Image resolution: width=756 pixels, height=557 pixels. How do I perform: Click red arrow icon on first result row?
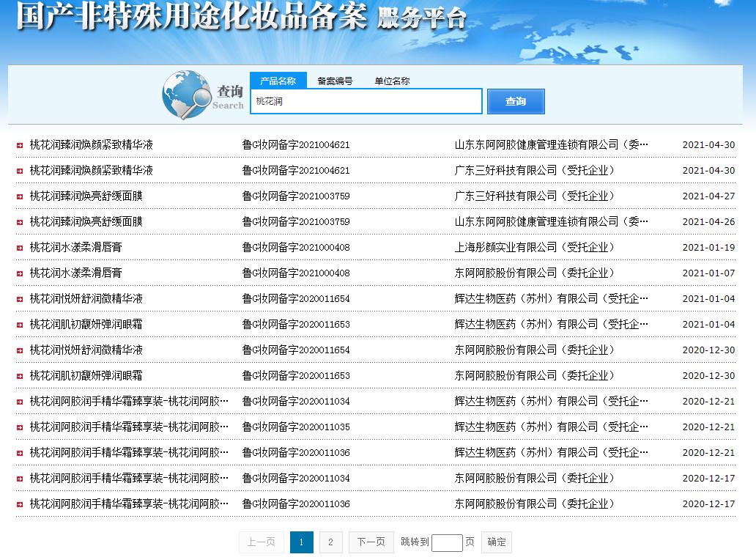point(20,145)
